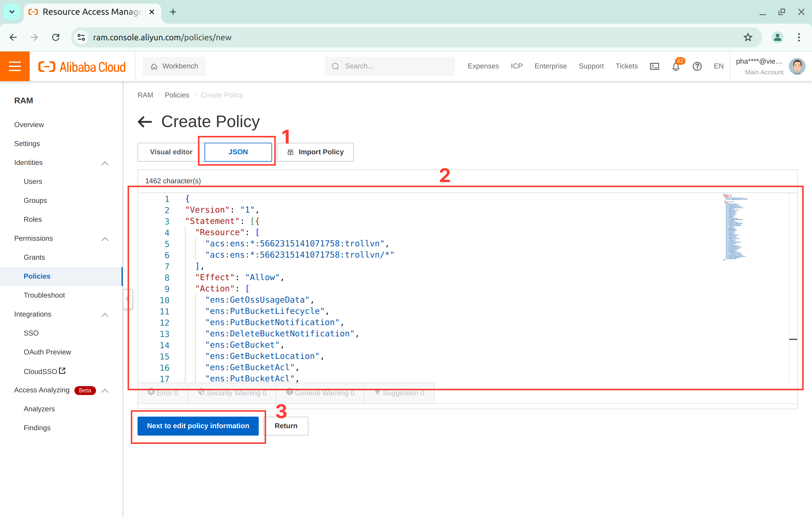
Task: Show the Suggestion 0 tab
Action: (399, 393)
